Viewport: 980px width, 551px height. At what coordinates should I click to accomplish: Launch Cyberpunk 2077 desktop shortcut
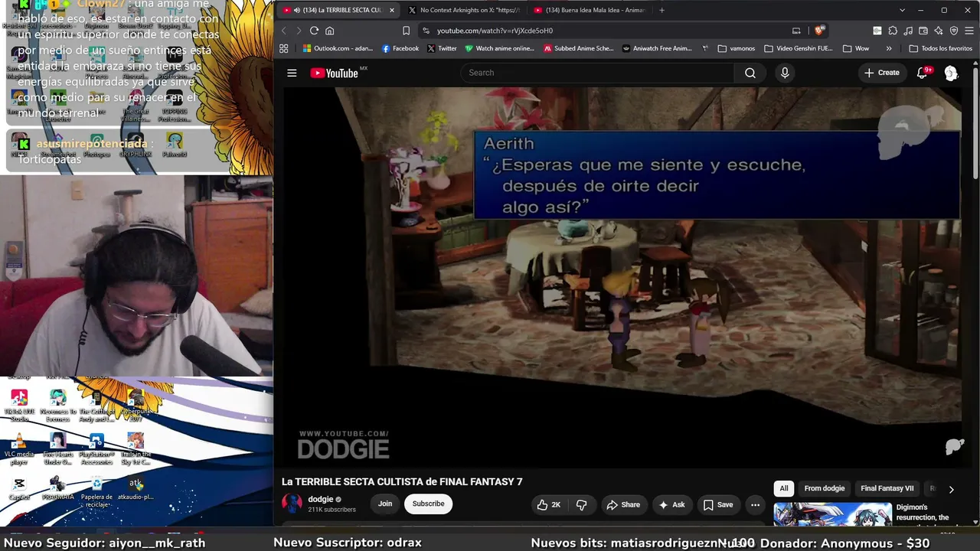(136, 406)
